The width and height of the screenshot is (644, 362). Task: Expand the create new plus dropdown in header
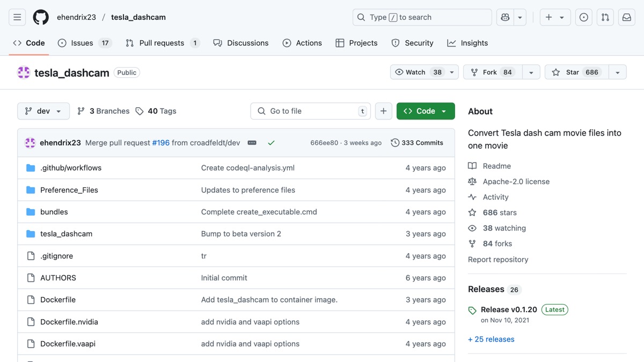[x=555, y=17]
